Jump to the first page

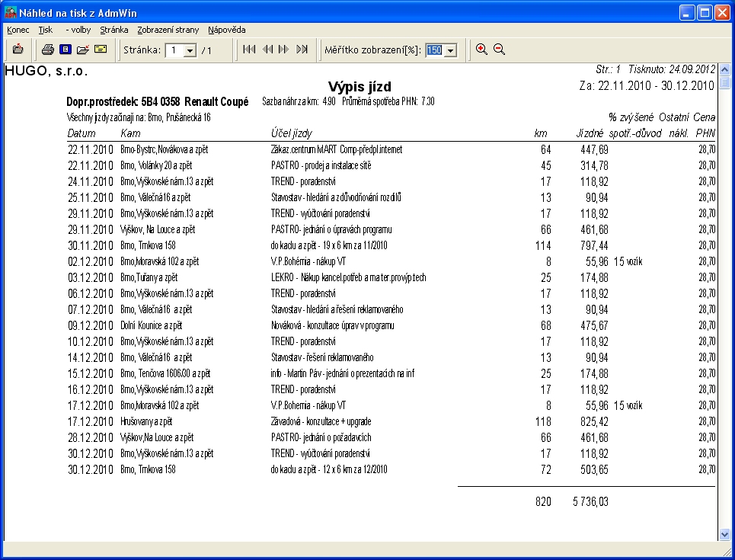(x=249, y=50)
